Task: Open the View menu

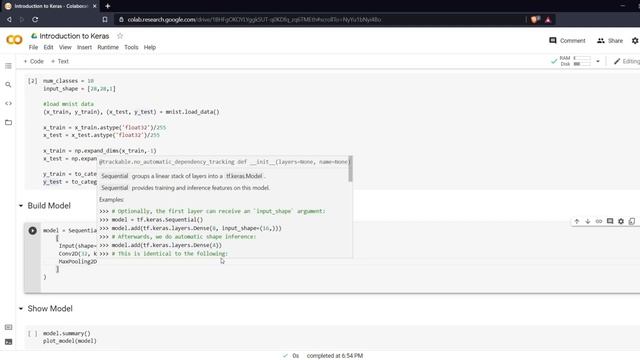Action: tap(65, 47)
